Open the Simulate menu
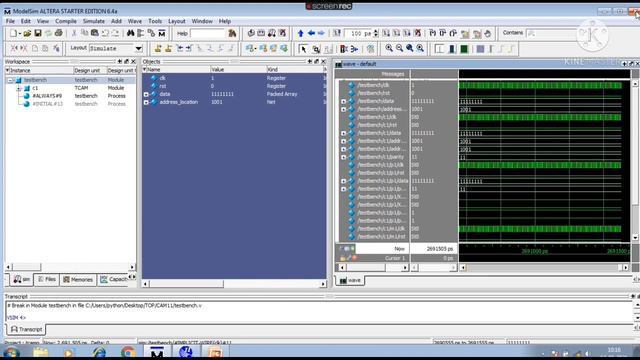The height and width of the screenshot is (360, 640). 94,21
